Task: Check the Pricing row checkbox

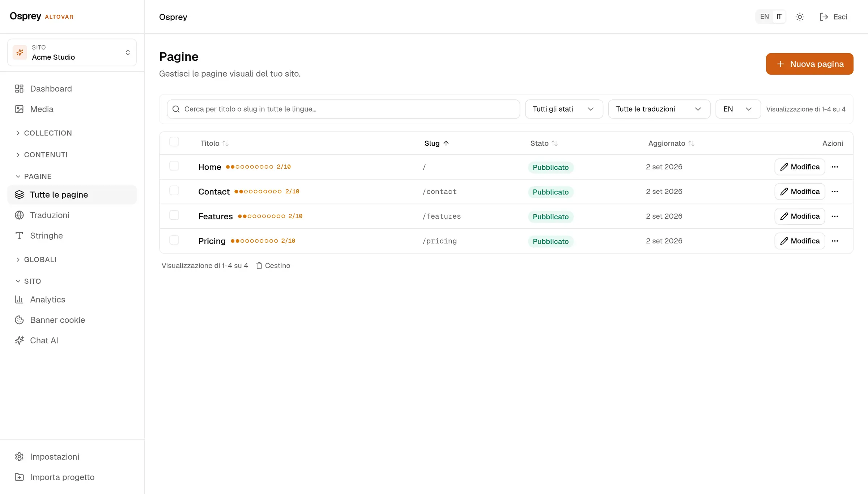Action: (x=174, y=240)
